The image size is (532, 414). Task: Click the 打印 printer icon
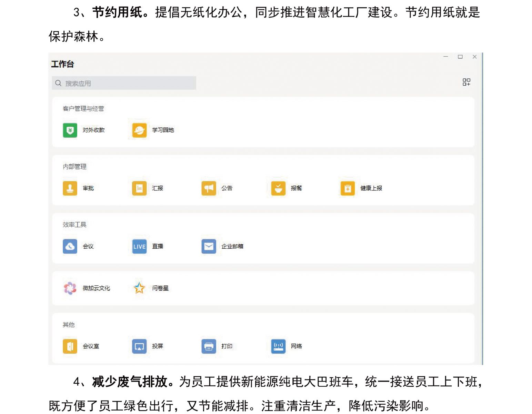(x=209, y=346)
